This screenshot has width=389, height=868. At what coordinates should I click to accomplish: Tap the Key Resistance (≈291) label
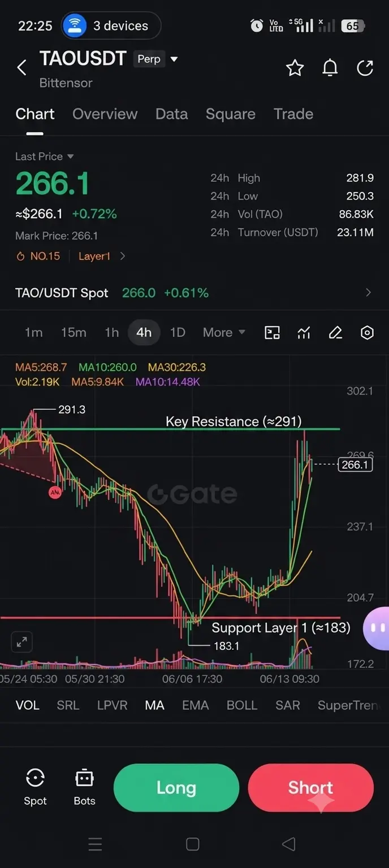234,421
